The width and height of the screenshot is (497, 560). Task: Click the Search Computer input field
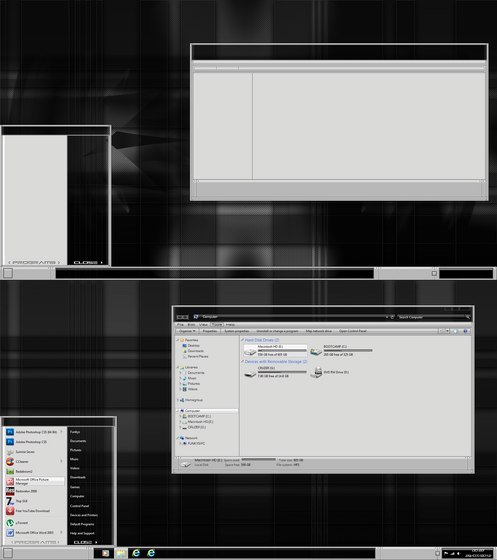(x=434, y=317)
